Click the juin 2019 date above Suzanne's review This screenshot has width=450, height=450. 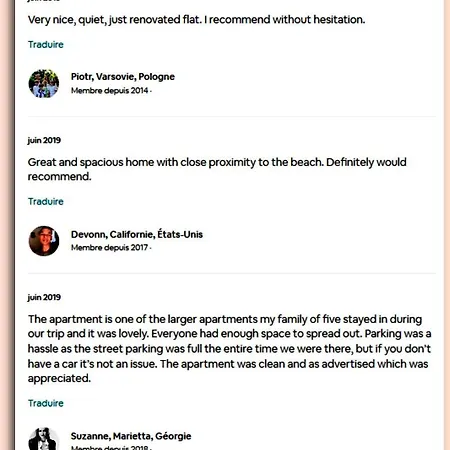pyautogui.click(x=44, y=297)
